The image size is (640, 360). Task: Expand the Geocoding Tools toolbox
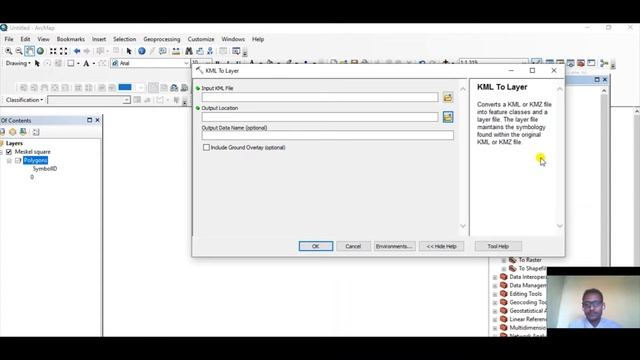click(495, 303)
